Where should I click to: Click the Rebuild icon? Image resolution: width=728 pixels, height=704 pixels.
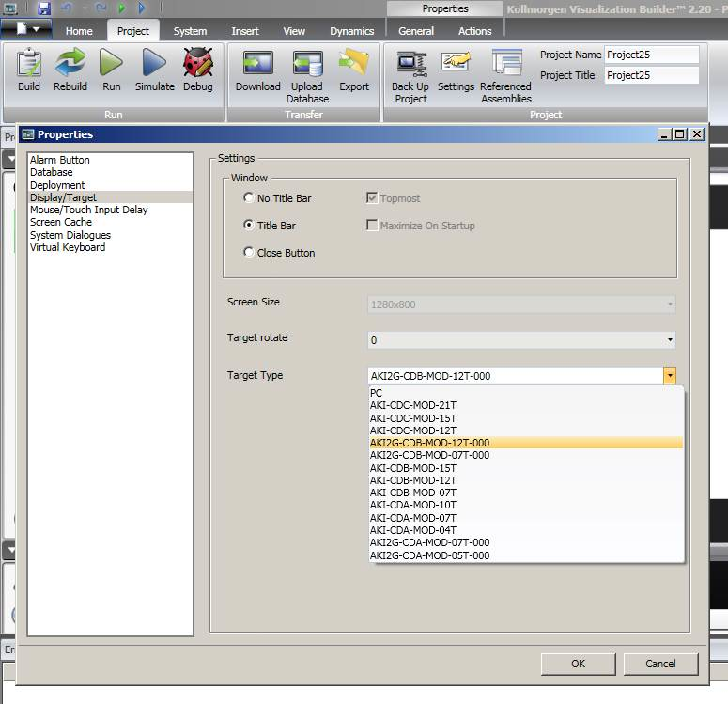click(x=70, y=62)
